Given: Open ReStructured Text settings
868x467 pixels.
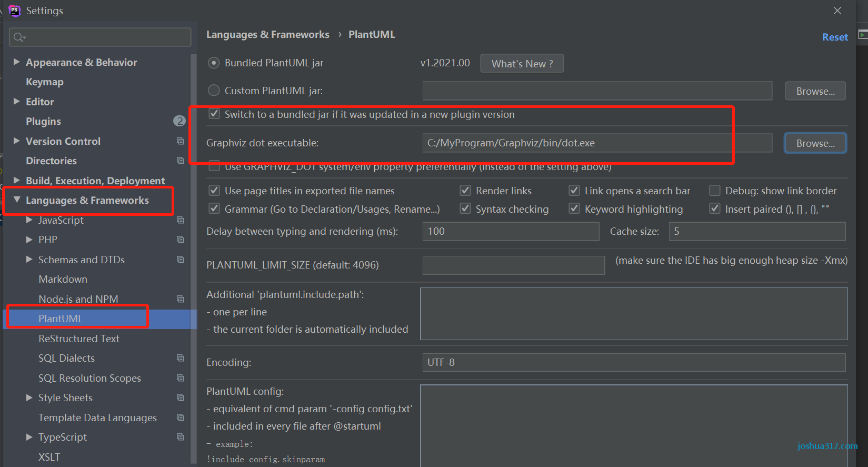Looking at the screenshot, I should 79,339.
